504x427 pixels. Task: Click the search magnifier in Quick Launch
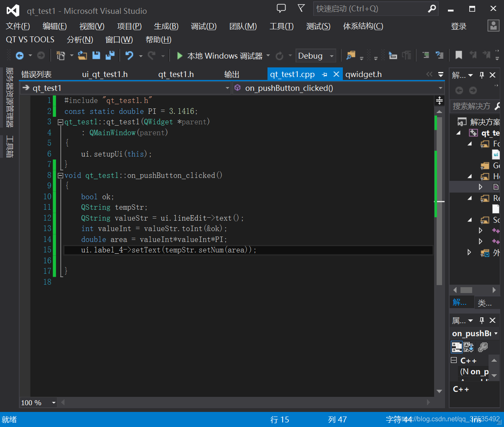(432, 8)
